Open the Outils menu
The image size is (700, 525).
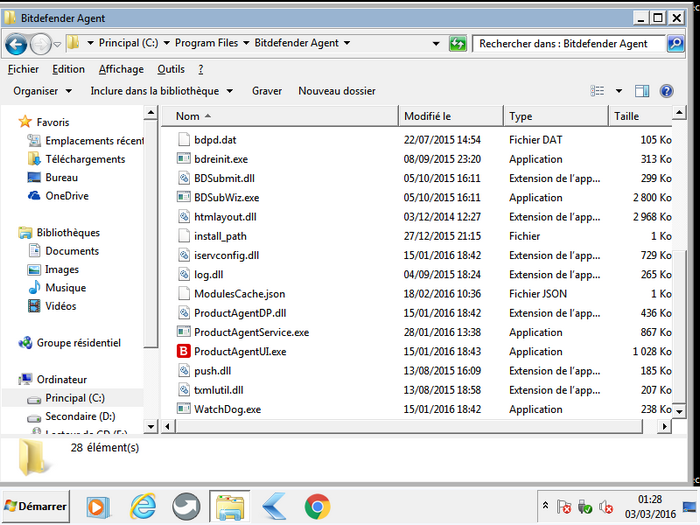point(171,69)
